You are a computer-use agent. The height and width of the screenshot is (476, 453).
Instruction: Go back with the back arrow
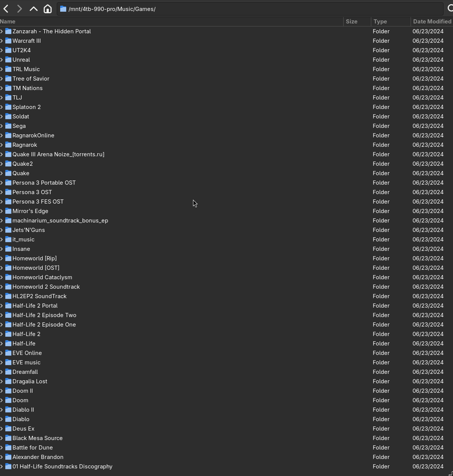[6, 9]
